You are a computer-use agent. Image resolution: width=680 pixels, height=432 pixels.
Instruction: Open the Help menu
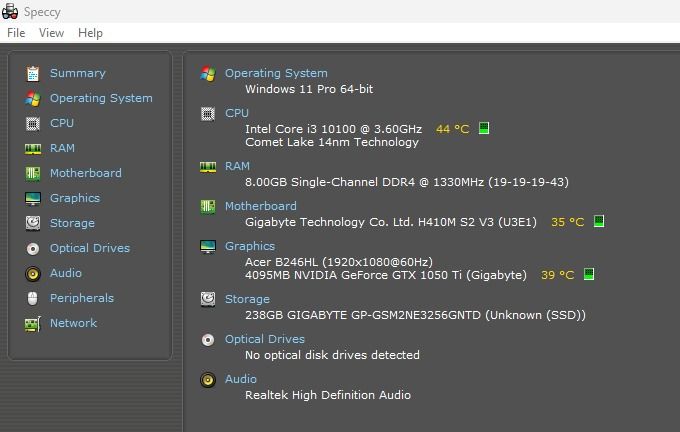(90, 33)
